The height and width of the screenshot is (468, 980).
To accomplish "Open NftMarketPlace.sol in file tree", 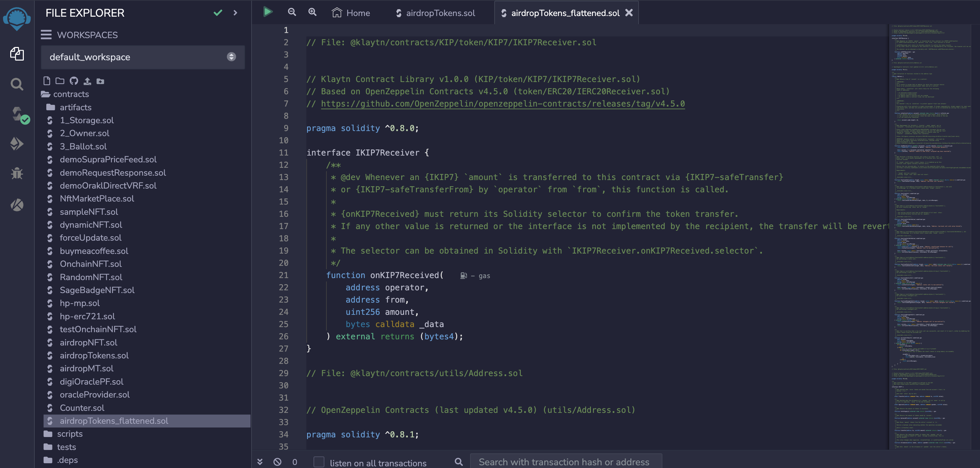I will pyautogui.click(x=97, y=199).
